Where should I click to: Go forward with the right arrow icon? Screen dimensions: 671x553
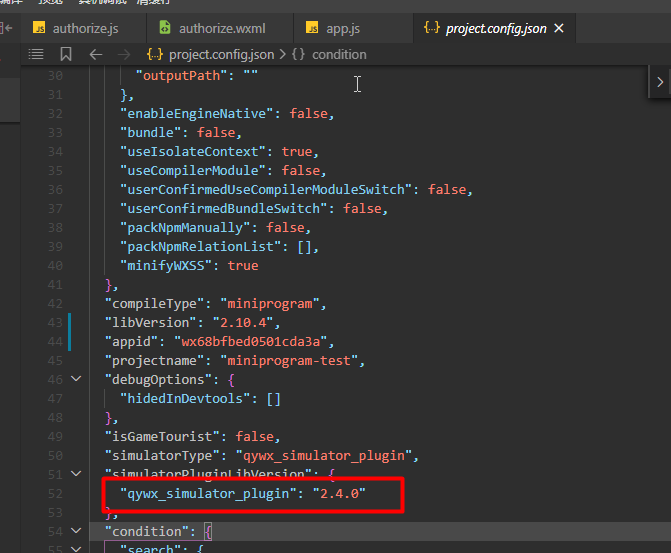point(124,54)
